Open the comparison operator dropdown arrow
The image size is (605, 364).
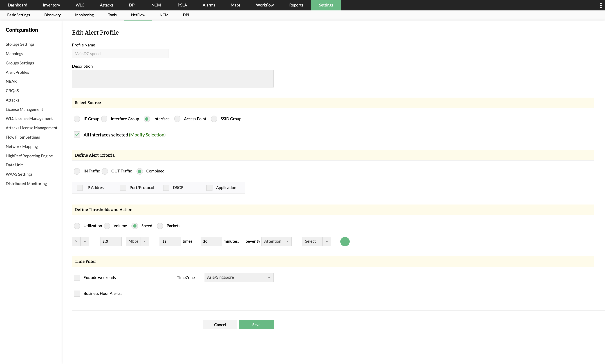85,241
